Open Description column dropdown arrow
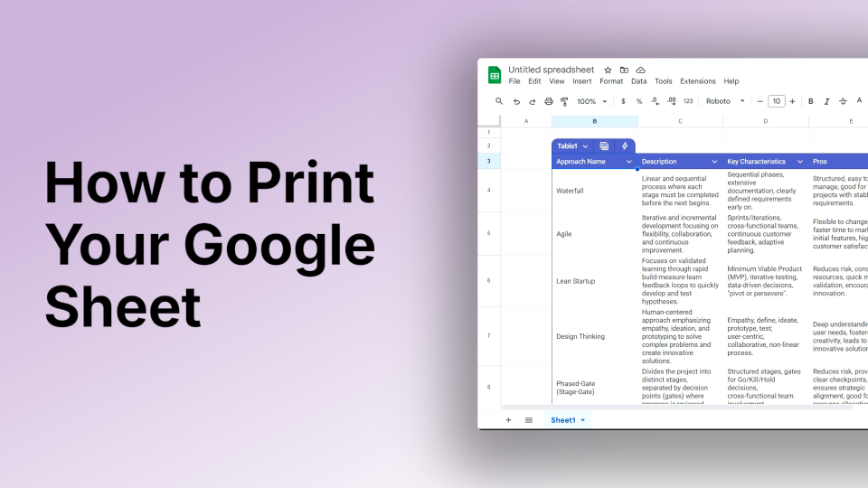 point(714,162)
